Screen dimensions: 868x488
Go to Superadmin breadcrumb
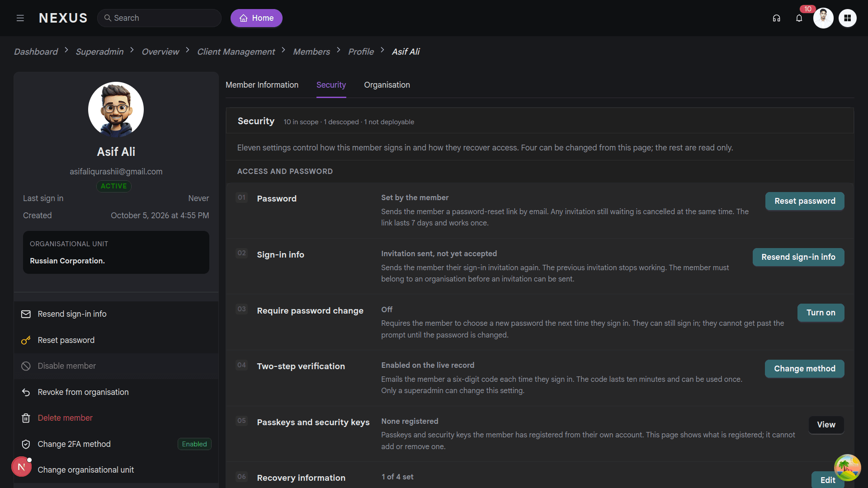[99, 52]
